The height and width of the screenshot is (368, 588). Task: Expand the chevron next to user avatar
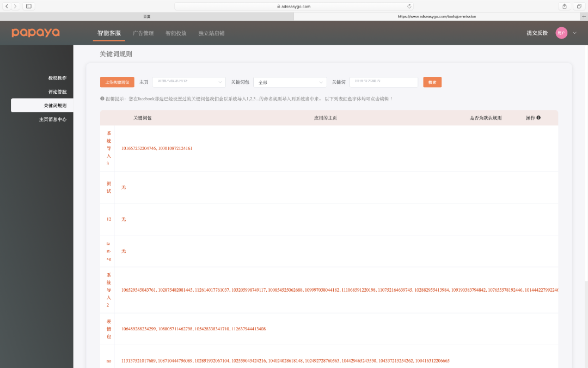point(574,33)
